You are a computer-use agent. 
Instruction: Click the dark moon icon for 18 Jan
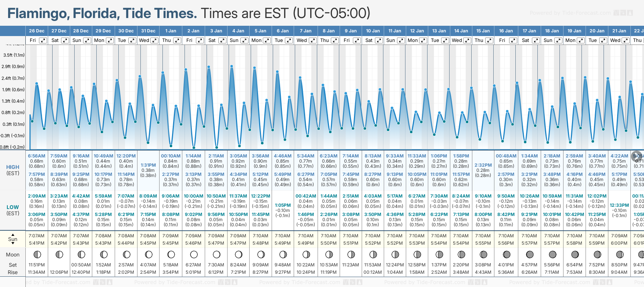pyautogui.click(x=552, y=254)
